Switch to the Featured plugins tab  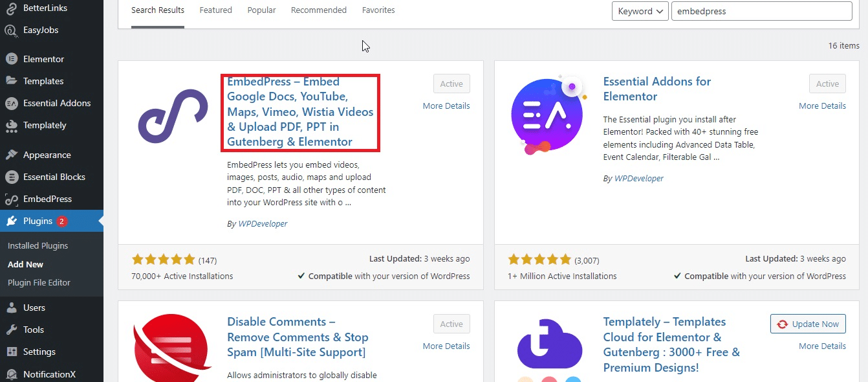pyautogui.click(x=215, y=10)
